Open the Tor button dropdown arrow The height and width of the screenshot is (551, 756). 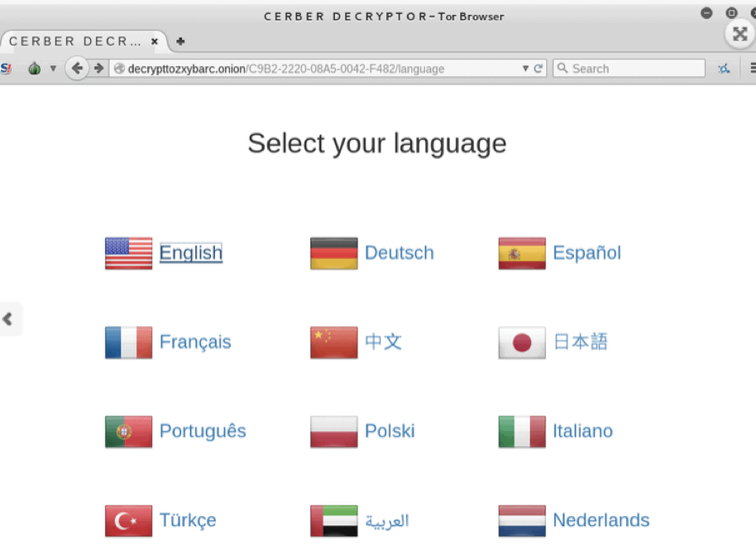tap(53, 69)
